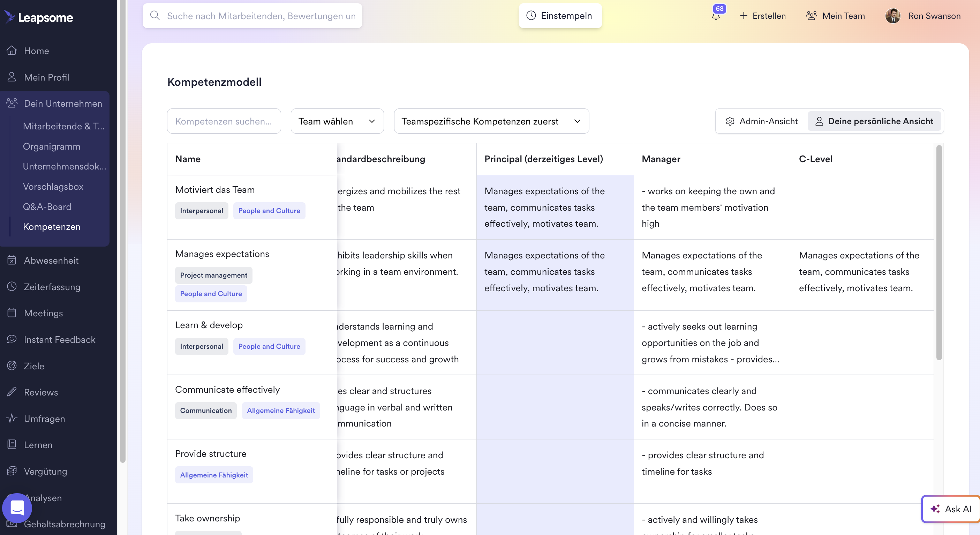Click People and Culture tag under Motiviert das Team
Image resolution: width=980 pixels, height=535 pixels.
(x=269, y=210)
